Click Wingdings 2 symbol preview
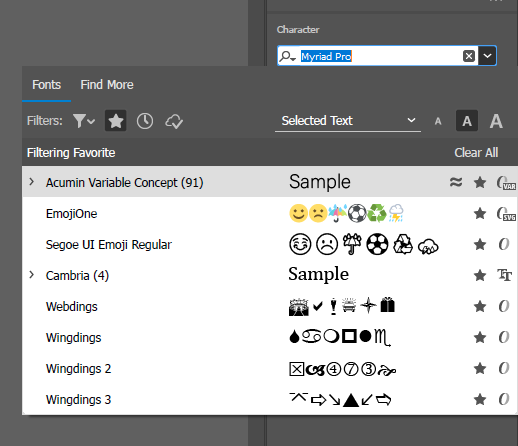 tap(342, 369)
